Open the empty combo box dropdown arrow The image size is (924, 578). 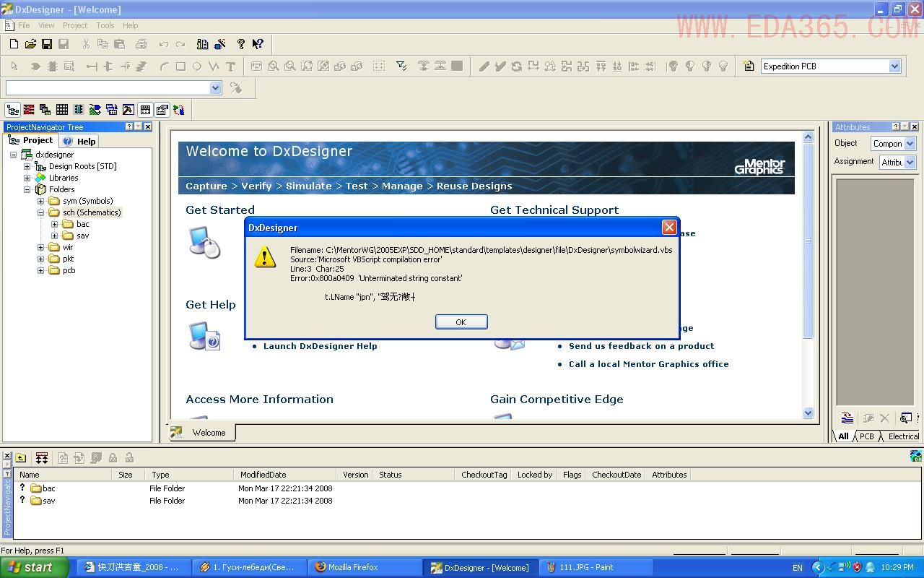tap(215, 87)
